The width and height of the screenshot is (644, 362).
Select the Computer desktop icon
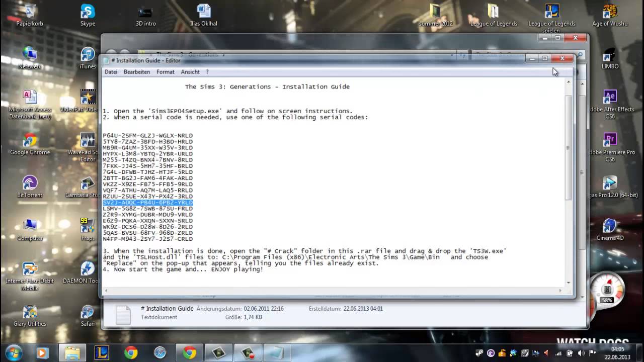tap(30, 229)
